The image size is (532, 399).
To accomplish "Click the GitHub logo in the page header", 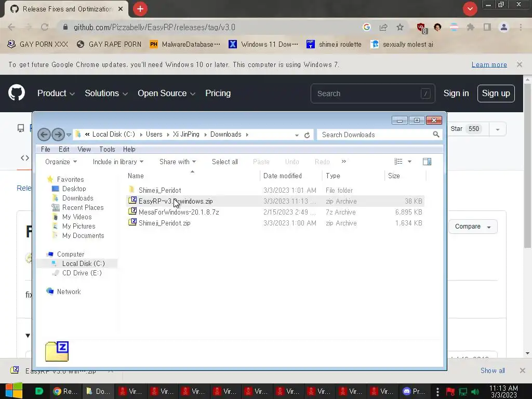I will [x=17, y=93].
